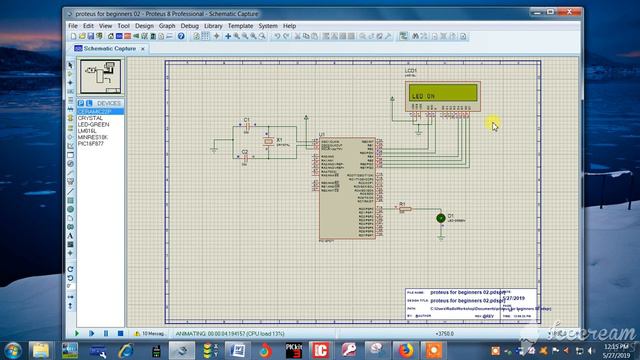The height and width of the screenshot is (360, 640).
Task: Open the Debug menu
Action: [189, 26]
